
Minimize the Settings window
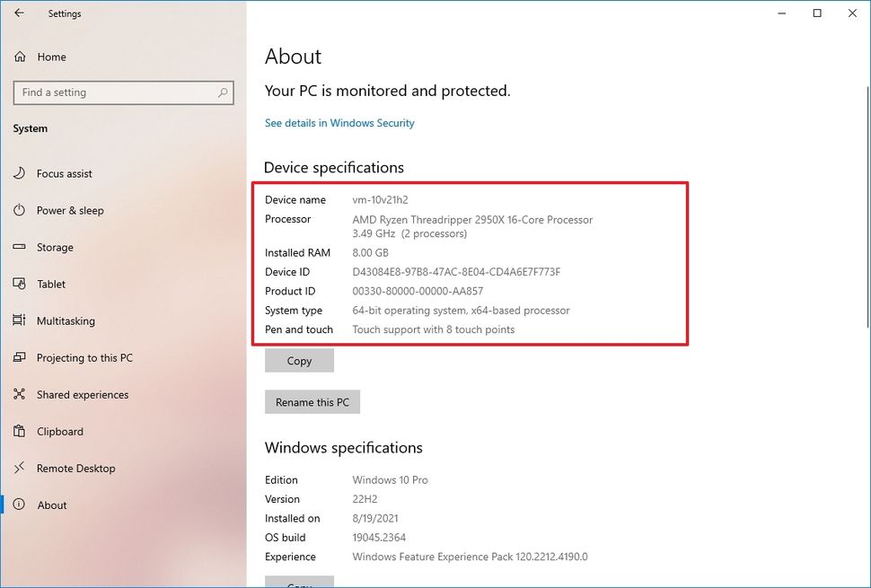click(x=780, y=13)
